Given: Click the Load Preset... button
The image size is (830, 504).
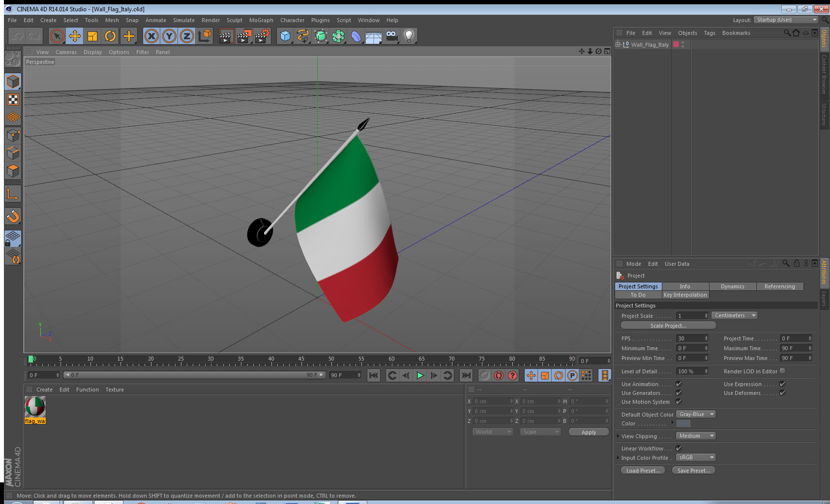Looking at the screenshot, I should [x=643, y=471].
